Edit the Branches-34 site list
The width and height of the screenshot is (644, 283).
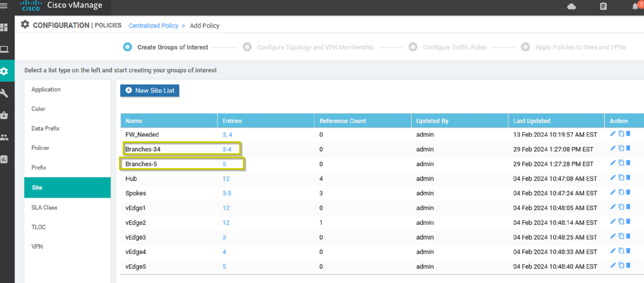pos(613,148)
